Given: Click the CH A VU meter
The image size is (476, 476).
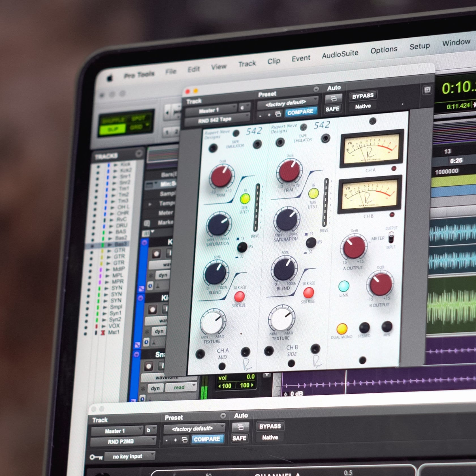Looking at the screenshot, I should pos(371,148).
